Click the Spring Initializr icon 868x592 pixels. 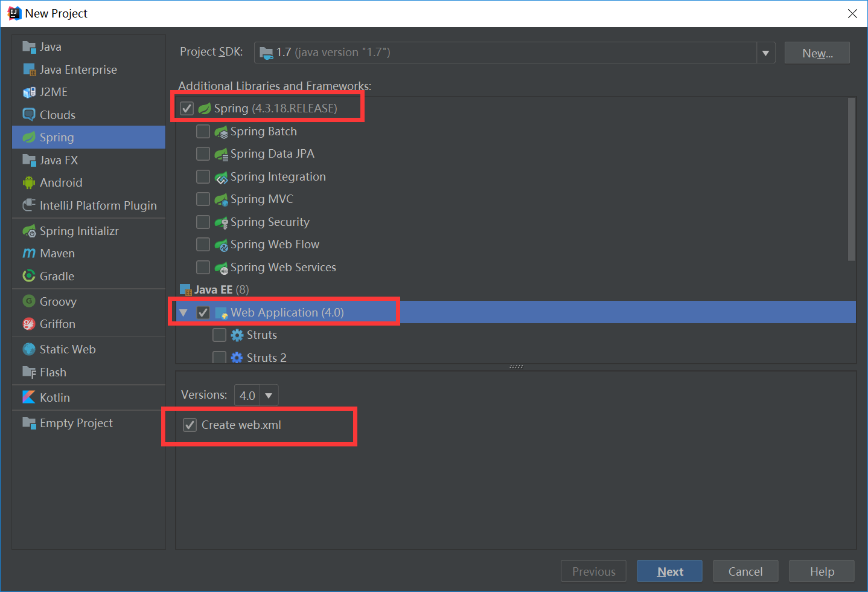pyautogui.click(x=29, y=231)
